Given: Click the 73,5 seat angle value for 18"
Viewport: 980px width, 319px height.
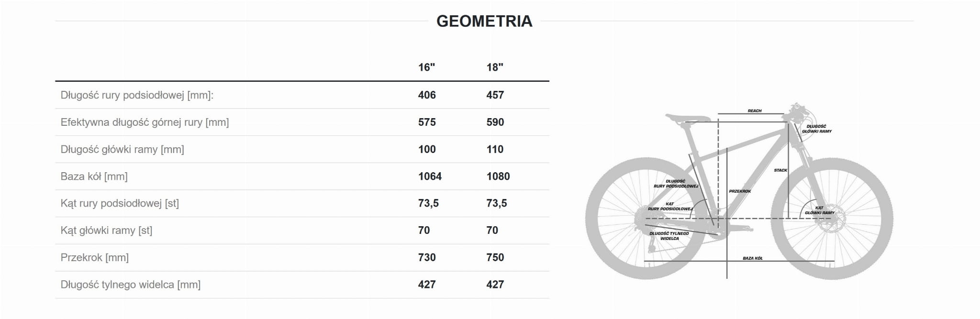Looking at the screenshot, I should coord(497,203).
